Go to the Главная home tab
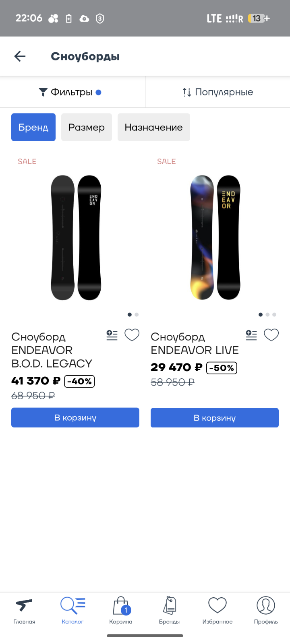Viewport: 290px width, 644px height. [24, 610]
